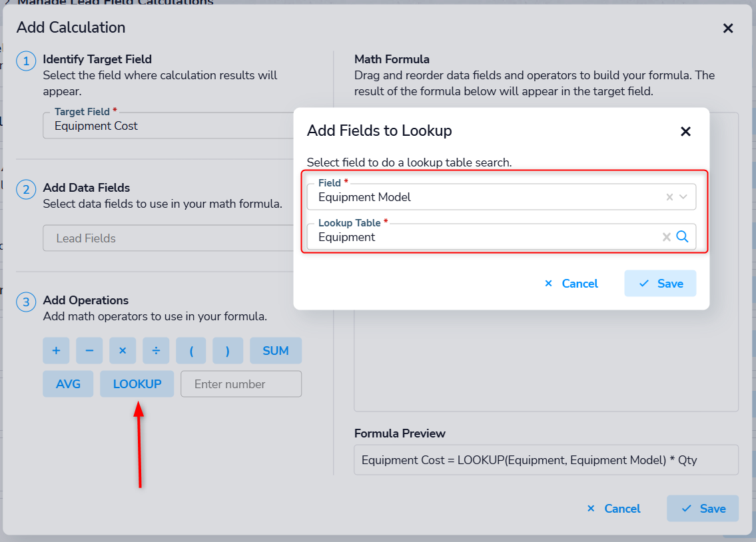Focus the Enter number input
756x542 pixels.
(241, 384)
